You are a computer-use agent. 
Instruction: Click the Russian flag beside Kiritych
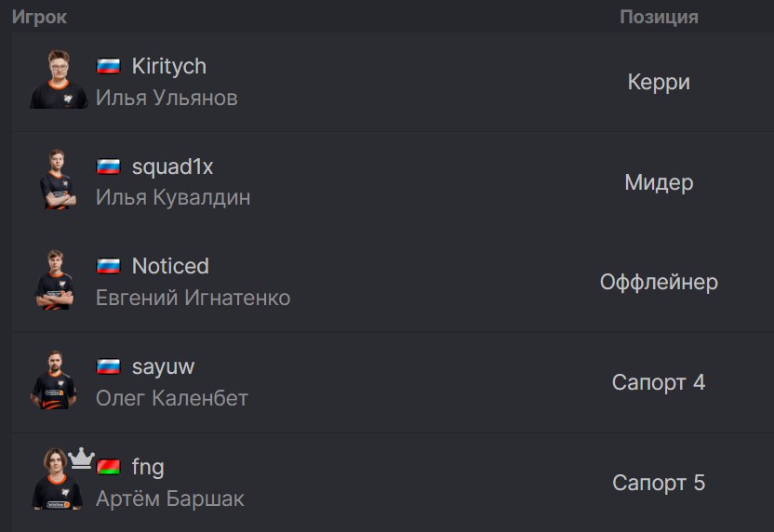point(108,66)
